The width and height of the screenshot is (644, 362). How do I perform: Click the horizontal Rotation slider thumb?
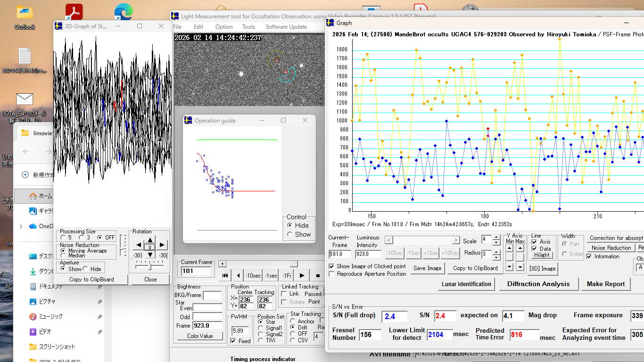point(149,266)
